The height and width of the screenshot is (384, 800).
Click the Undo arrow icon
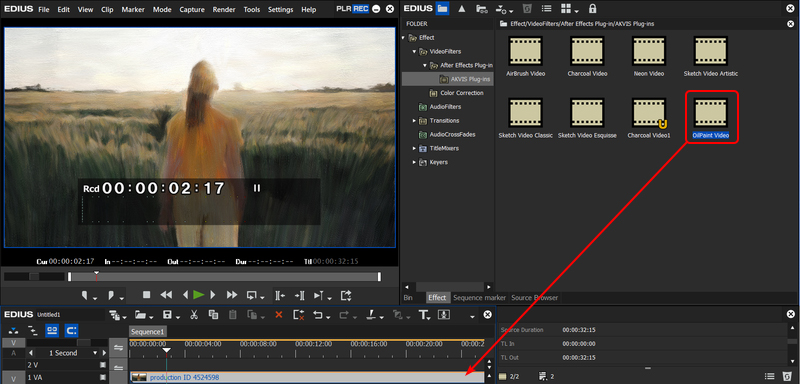318,315
